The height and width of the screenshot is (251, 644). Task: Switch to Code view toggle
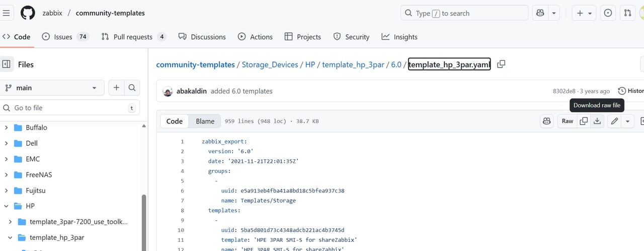pyautogui.click(x=175, y=121)
